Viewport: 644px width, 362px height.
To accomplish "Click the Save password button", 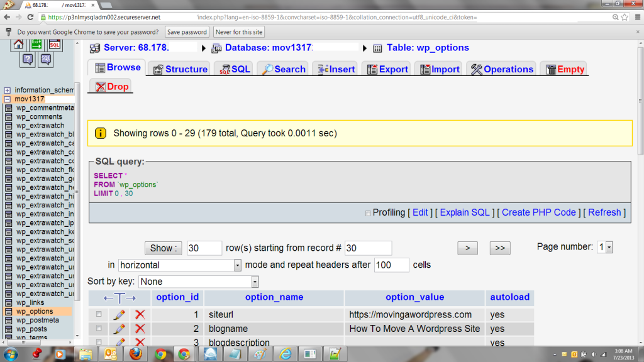I will tap(187, 32).
